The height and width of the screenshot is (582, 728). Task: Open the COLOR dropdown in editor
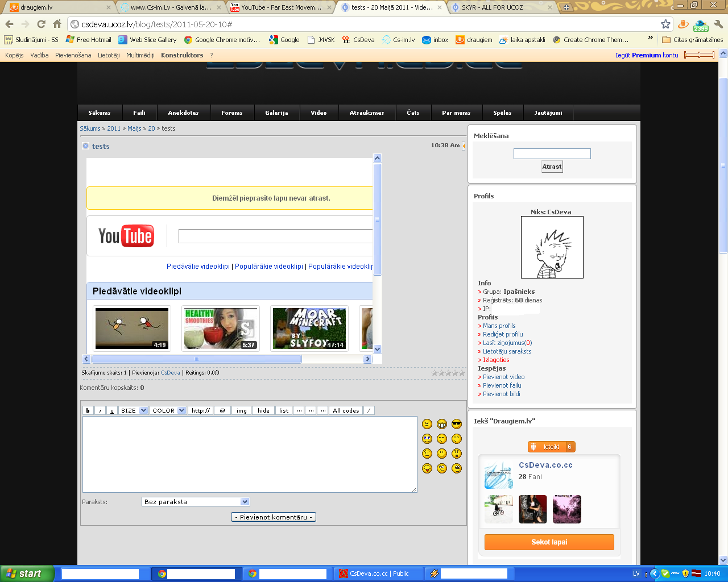(x=168, y=410)
